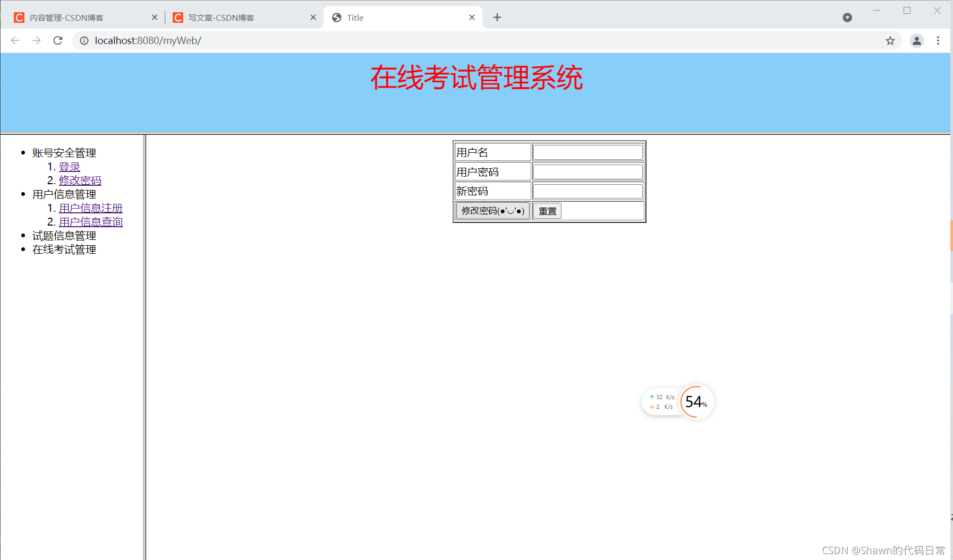Image resolution: width=953 pixels, height=560 pixels.
Task: Open the 用户信息注册 link
Action: click(x=91, y=208)
